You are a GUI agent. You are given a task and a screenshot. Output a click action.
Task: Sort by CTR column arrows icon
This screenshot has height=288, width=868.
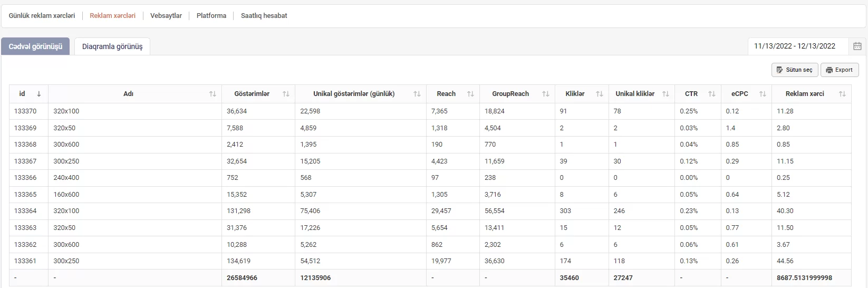pos(712,94)
